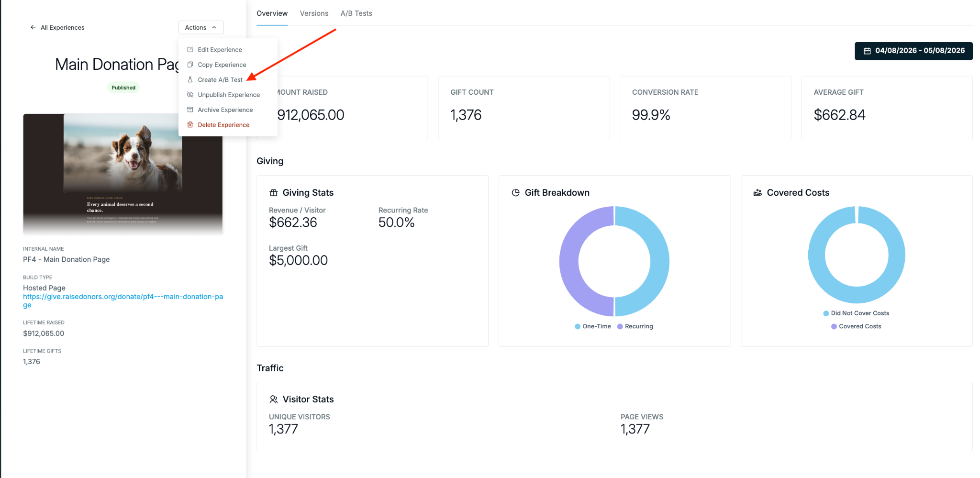Viewport: 980px width, 478px height.
Task: Open the give.raisedonors.org hosted page link
Action: (x=123, y=300)
